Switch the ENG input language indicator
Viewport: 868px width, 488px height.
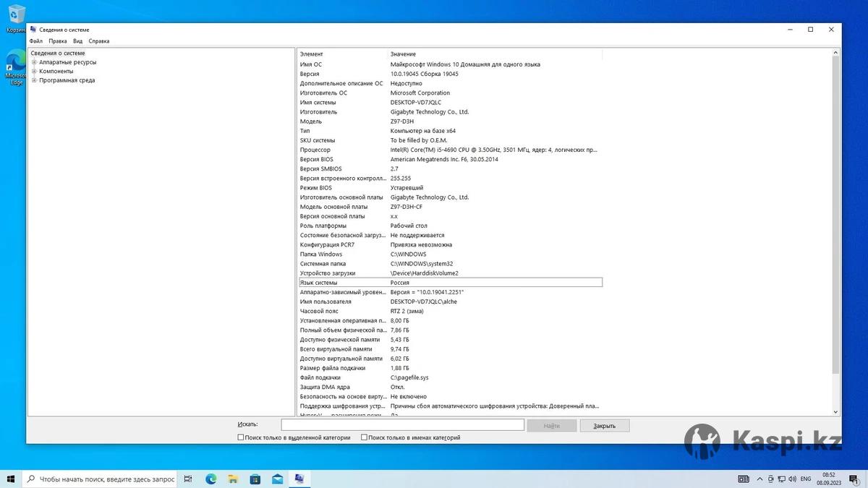[x=805, y=479]
